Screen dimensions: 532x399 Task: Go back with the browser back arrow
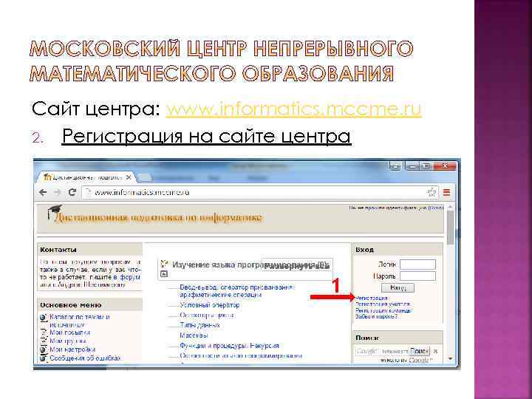[x=43, y=192]
